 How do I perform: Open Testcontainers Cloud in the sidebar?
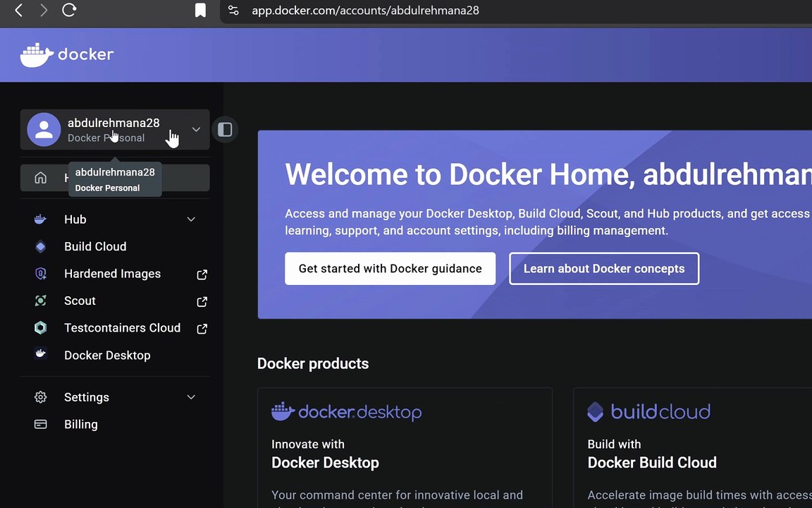(x=122, y=327)
